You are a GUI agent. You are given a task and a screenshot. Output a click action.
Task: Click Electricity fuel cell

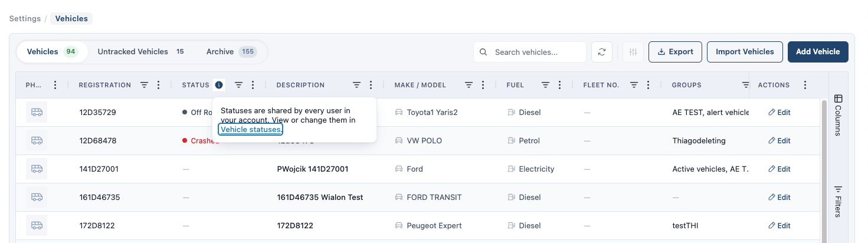(530, 169)
